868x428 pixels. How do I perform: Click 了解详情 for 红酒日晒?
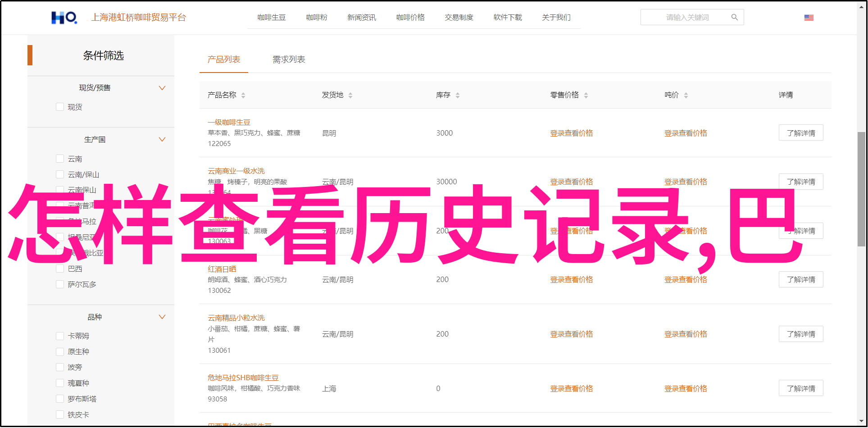(801, 279)
